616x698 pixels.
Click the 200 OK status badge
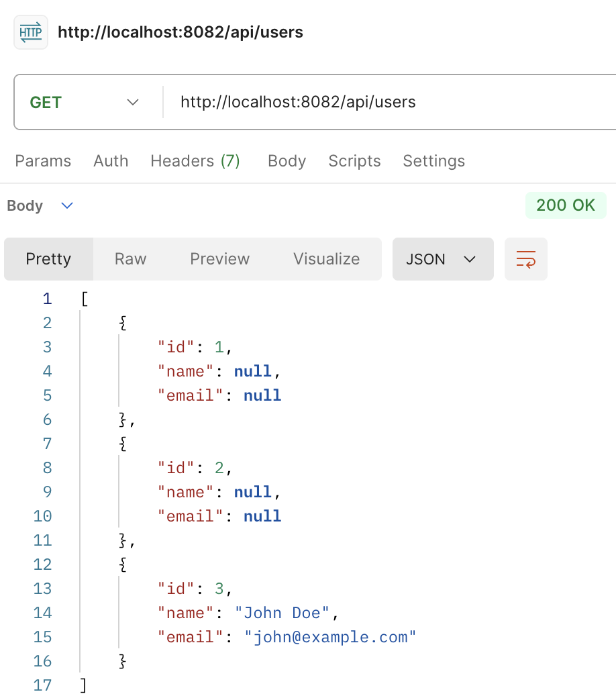pyautogui.click(x=566, y=205)
